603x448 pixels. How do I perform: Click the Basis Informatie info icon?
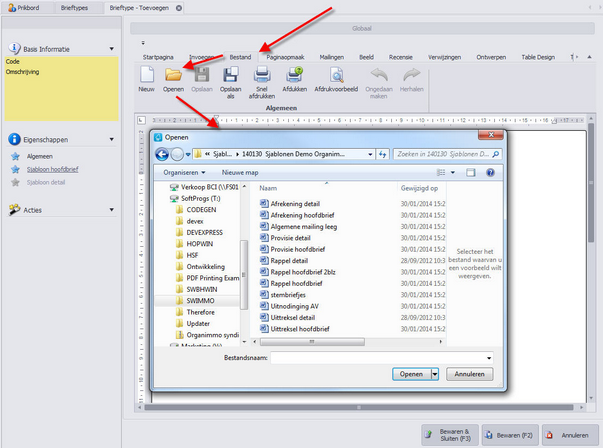14,48
